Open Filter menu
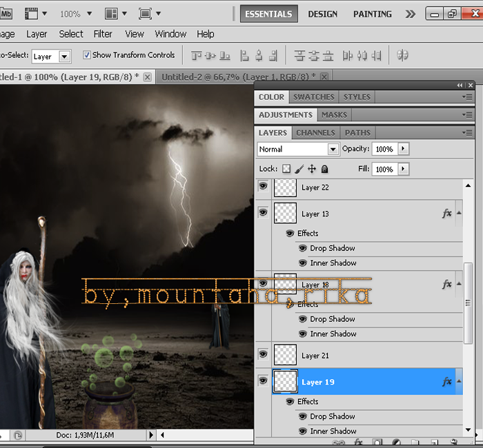The height and width of the screenshot is (448, 483). tap(103, 34)
